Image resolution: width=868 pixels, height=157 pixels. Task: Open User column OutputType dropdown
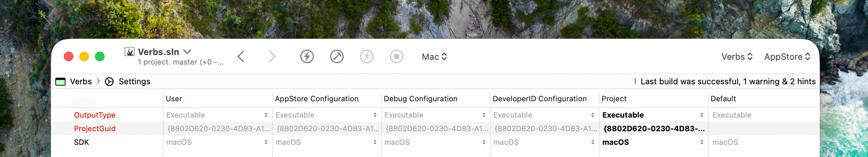pos(217,115)
